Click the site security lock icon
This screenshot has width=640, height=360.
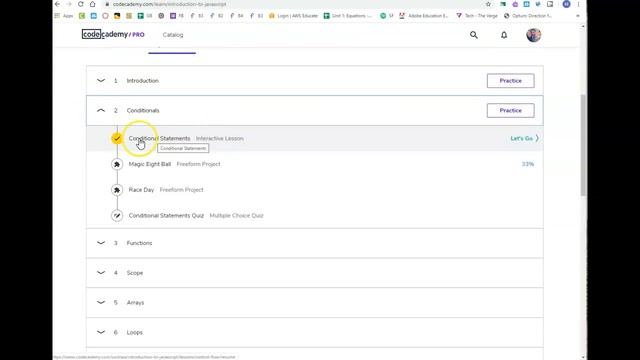click(107, 4)
